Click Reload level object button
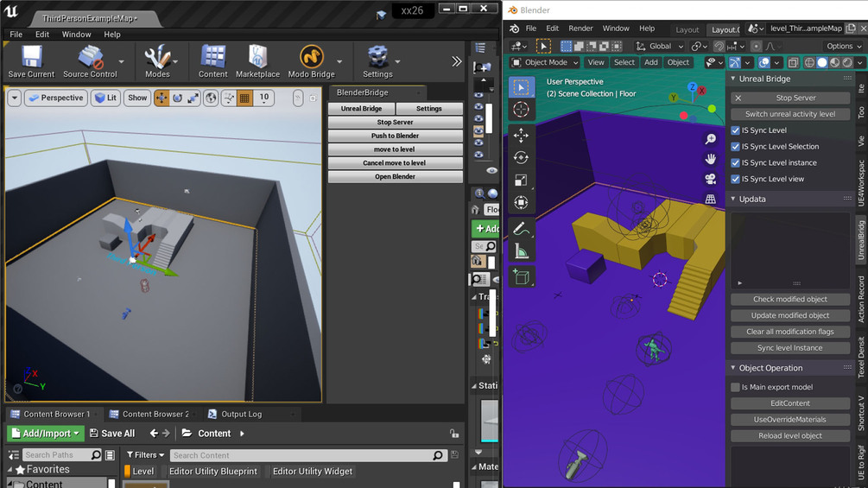The width and height of the screenshot is (868, 488). coord(790,436)
